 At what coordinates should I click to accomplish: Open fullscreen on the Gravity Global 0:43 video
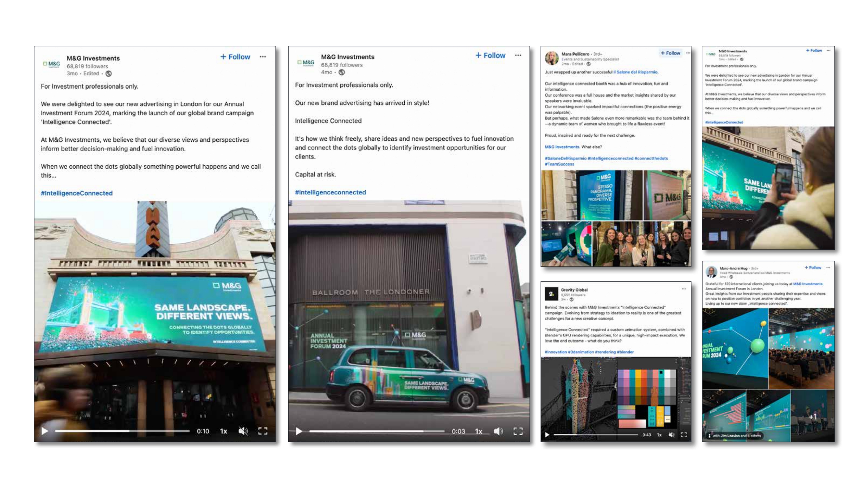684,435
